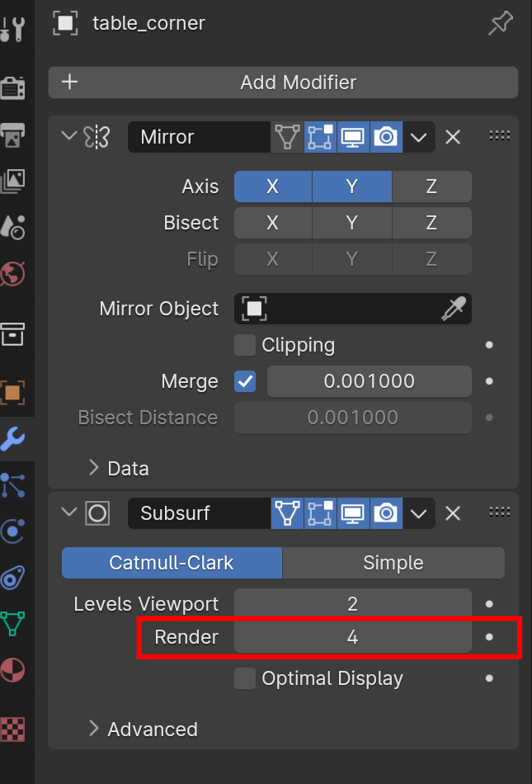
Task: Remove the Mirror modifier with X
Action: [x=453, y=137]
